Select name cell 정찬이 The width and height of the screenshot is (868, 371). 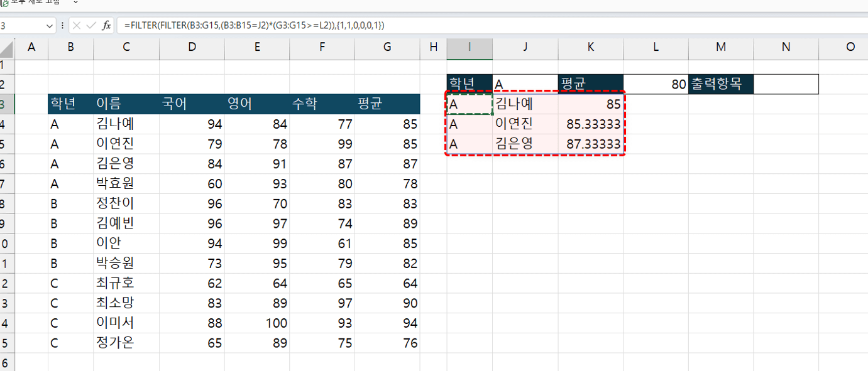126,204
